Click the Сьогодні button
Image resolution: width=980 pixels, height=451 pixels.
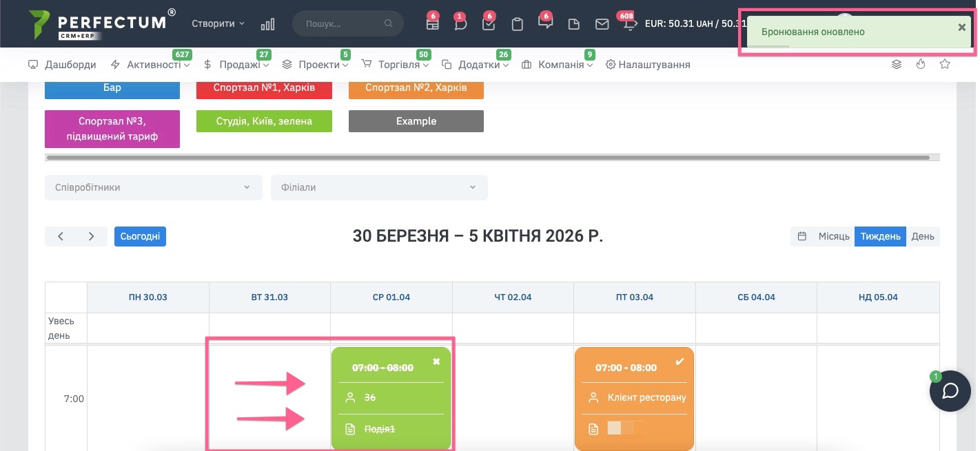point(140,236)
